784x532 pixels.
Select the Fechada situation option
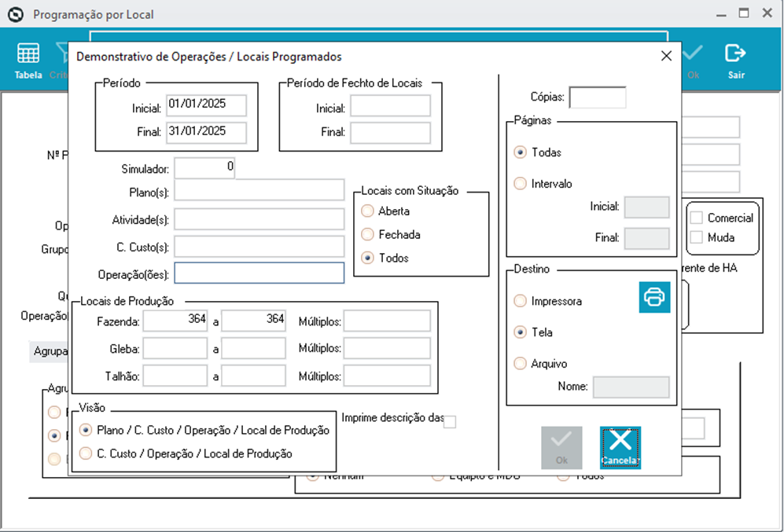pyautogui.click(x=366, y=233)
